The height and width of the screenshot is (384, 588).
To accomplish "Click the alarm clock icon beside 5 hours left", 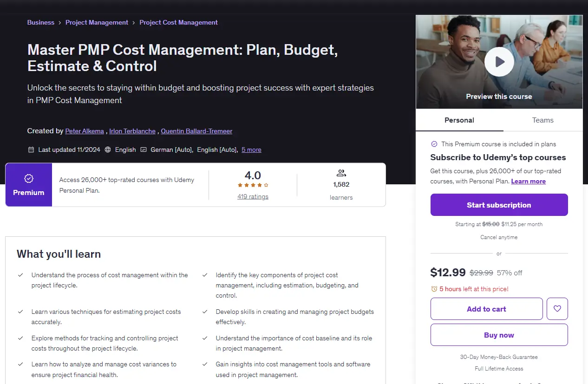I will [434, 289].
